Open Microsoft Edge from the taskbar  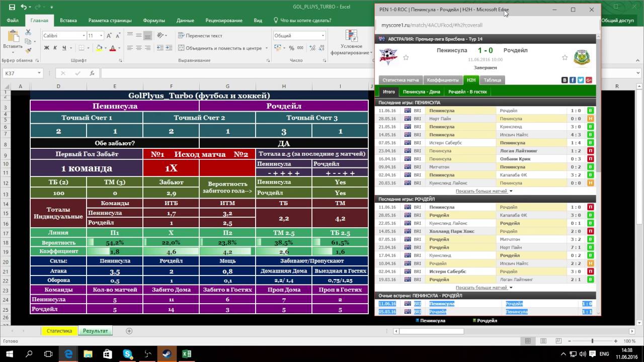coord(68,354)
